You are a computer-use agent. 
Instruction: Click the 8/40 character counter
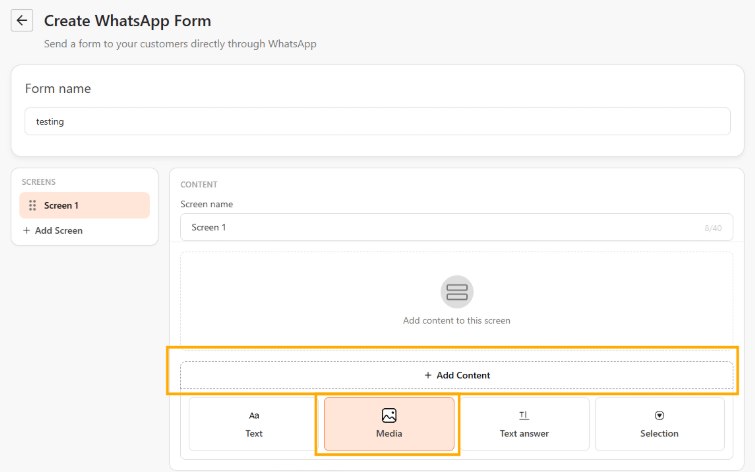click(713, 228)
